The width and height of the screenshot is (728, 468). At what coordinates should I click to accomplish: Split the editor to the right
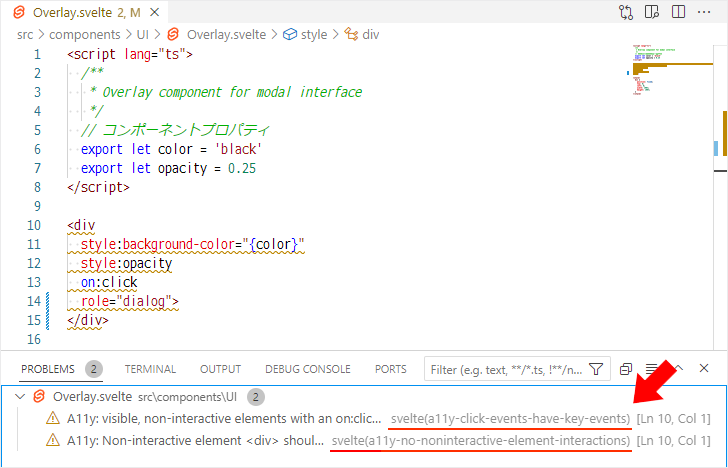(x=678, y=13)
